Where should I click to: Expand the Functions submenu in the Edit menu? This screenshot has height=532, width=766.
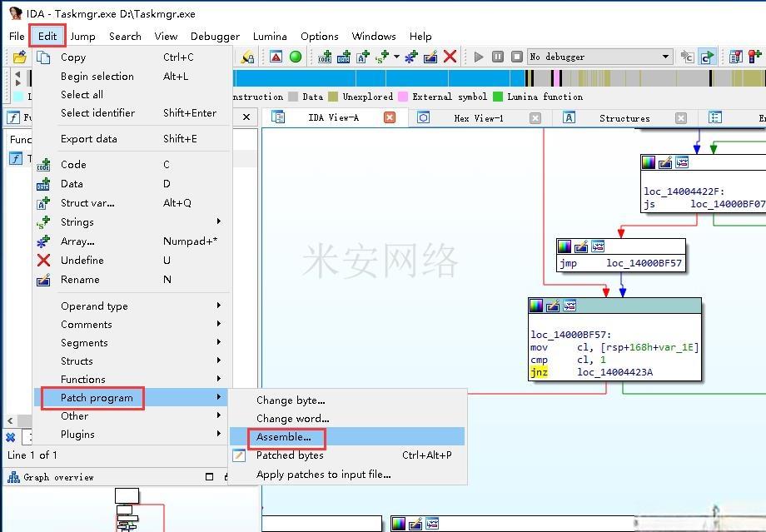point(219,379)
